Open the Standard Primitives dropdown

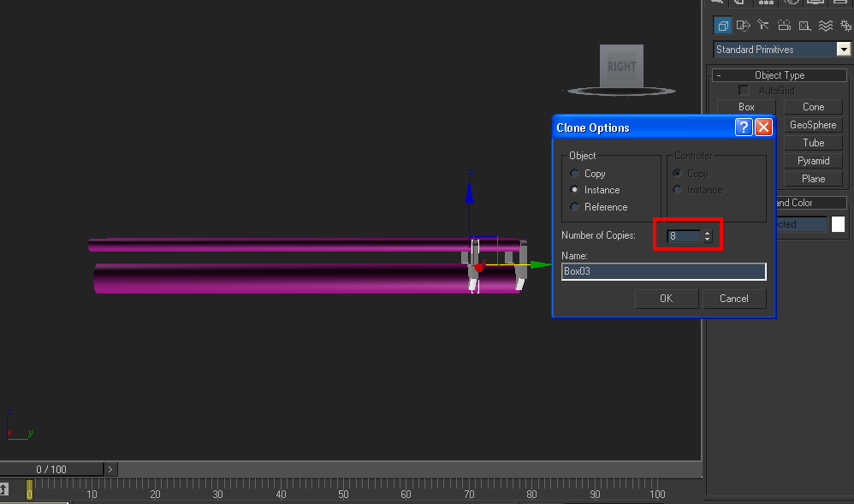[844, 50]
